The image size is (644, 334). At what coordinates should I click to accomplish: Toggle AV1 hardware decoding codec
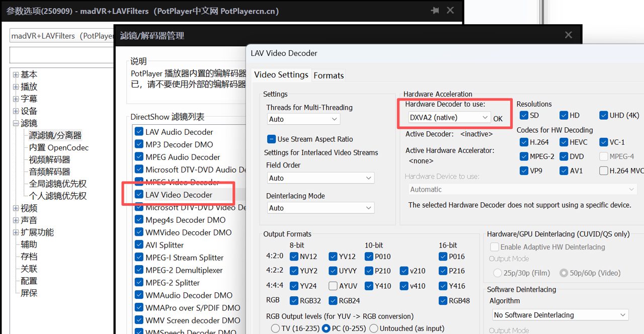563,171
